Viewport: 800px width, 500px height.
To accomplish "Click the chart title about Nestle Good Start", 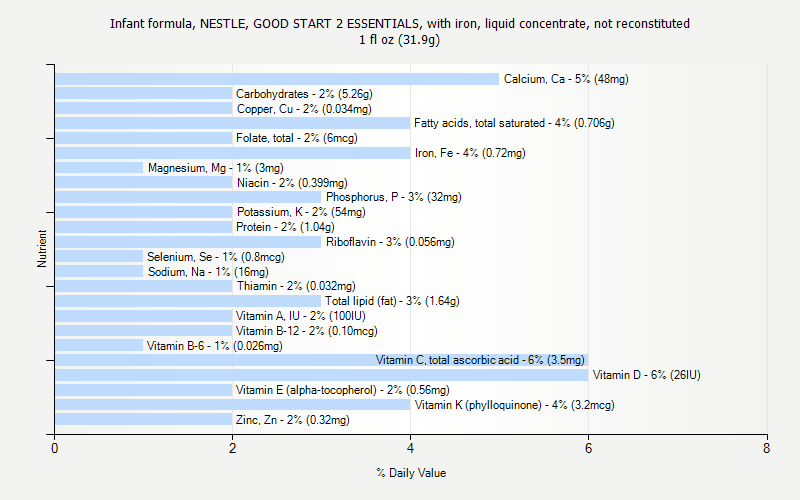I will pyautogui.click(x=399, y=24).
